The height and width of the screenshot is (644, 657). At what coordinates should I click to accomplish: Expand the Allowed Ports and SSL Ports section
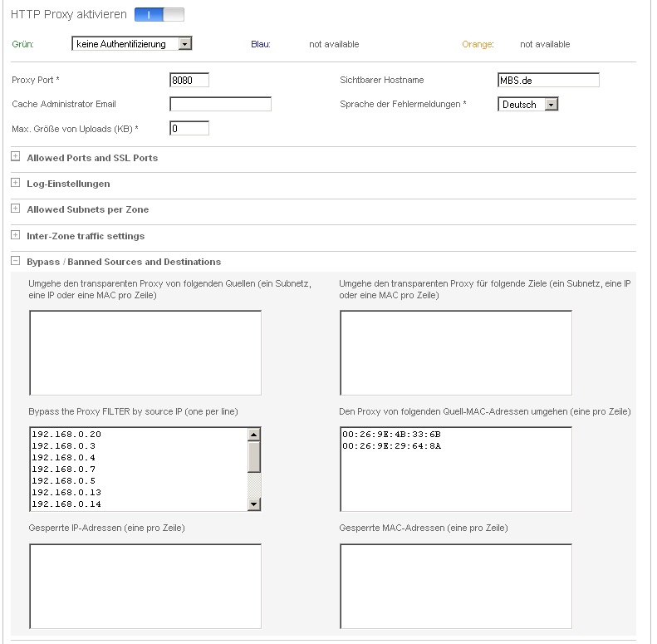15,157
